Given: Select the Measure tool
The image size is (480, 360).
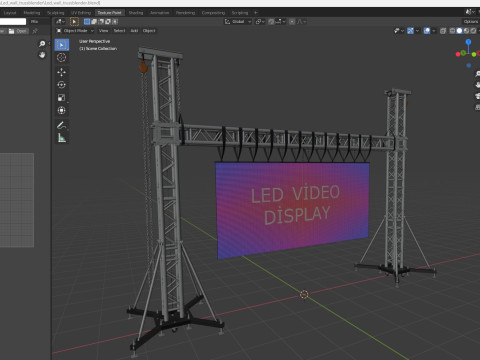Looking at the screenshot, I should (x=62, y=138).
